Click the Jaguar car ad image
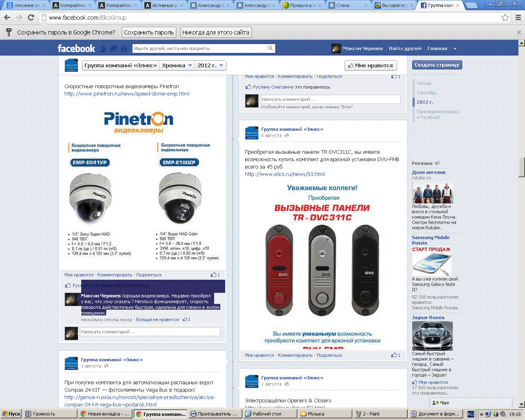 point(432,336)
